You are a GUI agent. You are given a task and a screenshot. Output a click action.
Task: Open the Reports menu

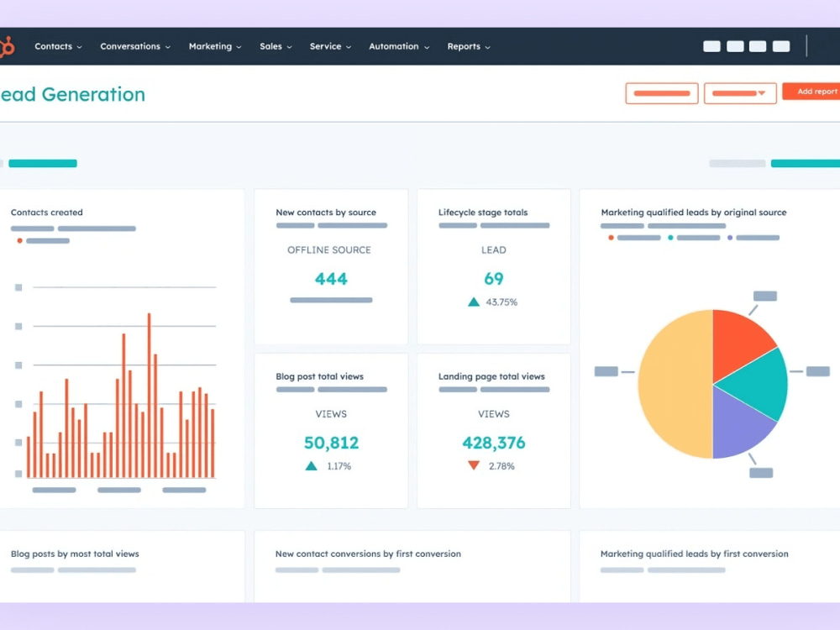[468, 46]
